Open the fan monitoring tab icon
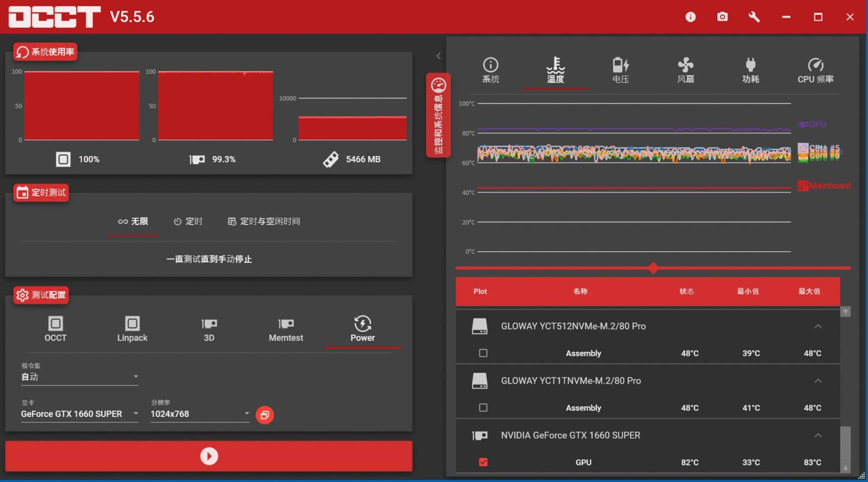Screen dimensions: 868x482 [x=685, y=65]
